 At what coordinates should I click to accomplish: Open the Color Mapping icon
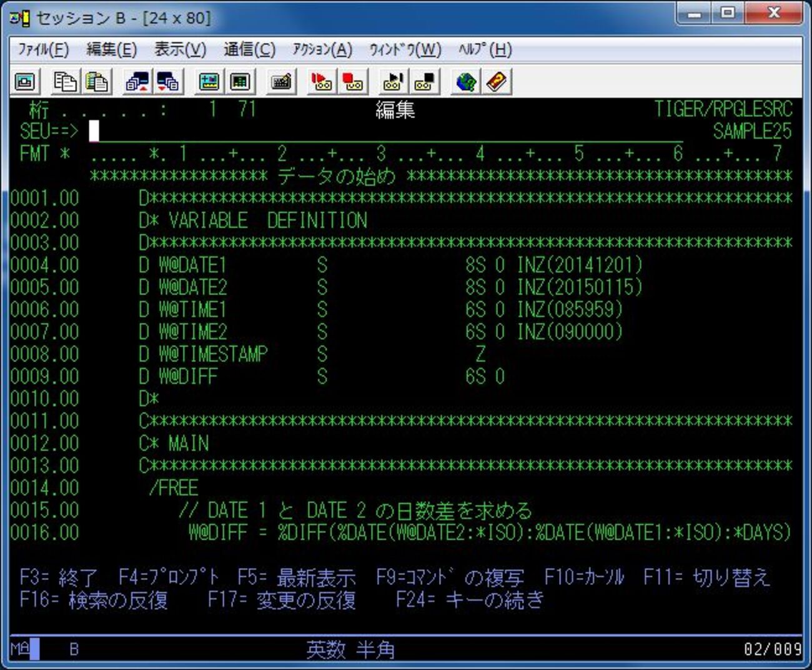pyautogui.click(x=240, y=82)
